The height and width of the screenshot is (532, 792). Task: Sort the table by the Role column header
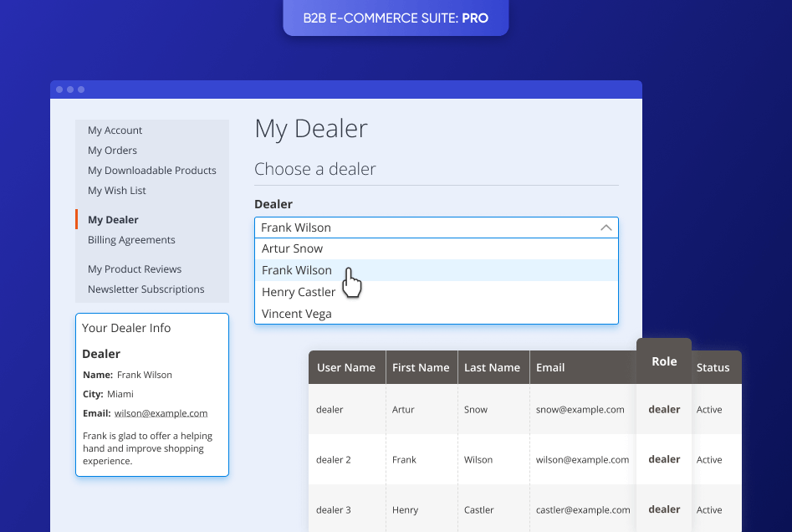coord(664,361)
